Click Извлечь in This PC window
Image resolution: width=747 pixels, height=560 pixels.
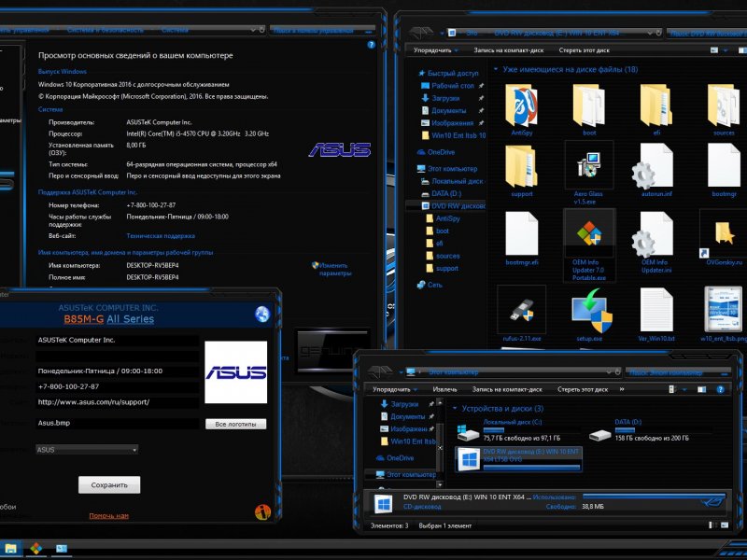coord(444,389)
